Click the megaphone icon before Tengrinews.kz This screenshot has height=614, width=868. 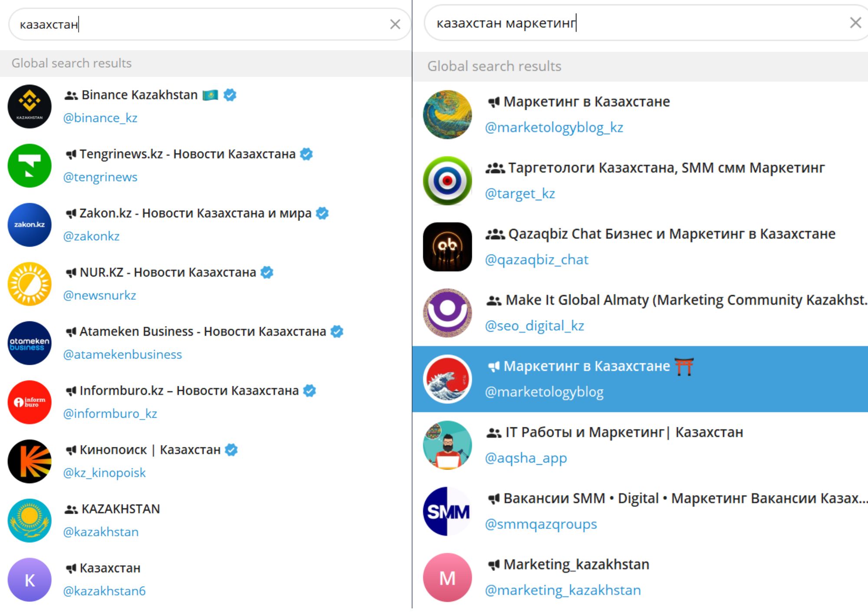pos(71,154)
